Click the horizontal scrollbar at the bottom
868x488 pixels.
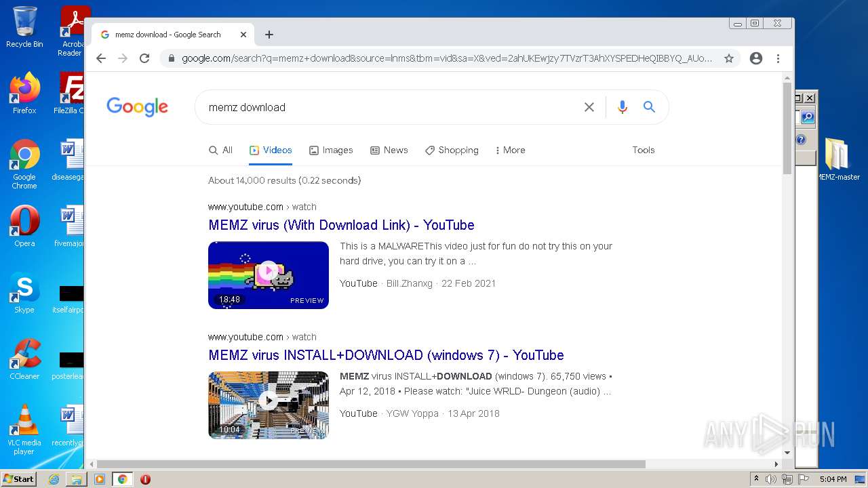point(372,464)
